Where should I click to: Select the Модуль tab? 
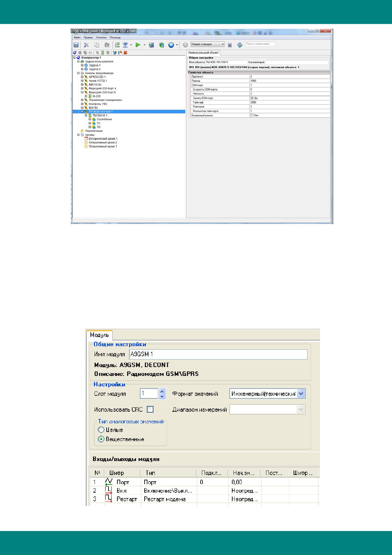99,335
